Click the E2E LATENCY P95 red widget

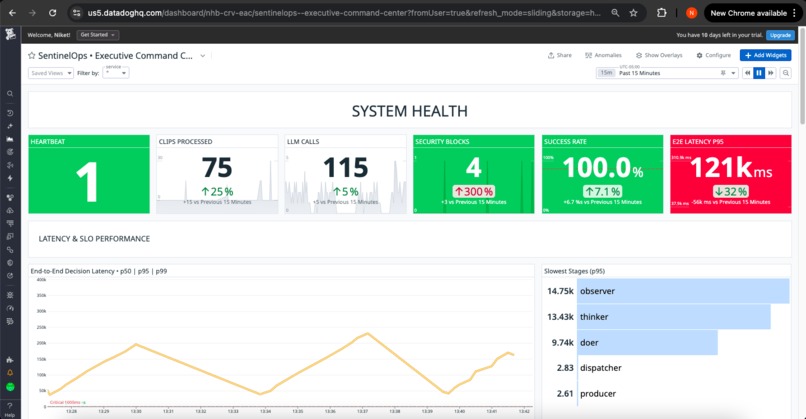[x=730, y=174]
